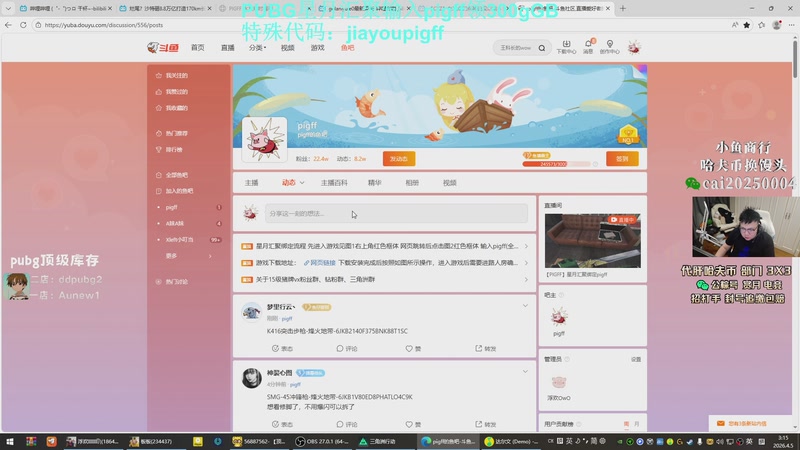Click the 签到 check-in button
Screen dimensions: 800x450
[622, 159]
